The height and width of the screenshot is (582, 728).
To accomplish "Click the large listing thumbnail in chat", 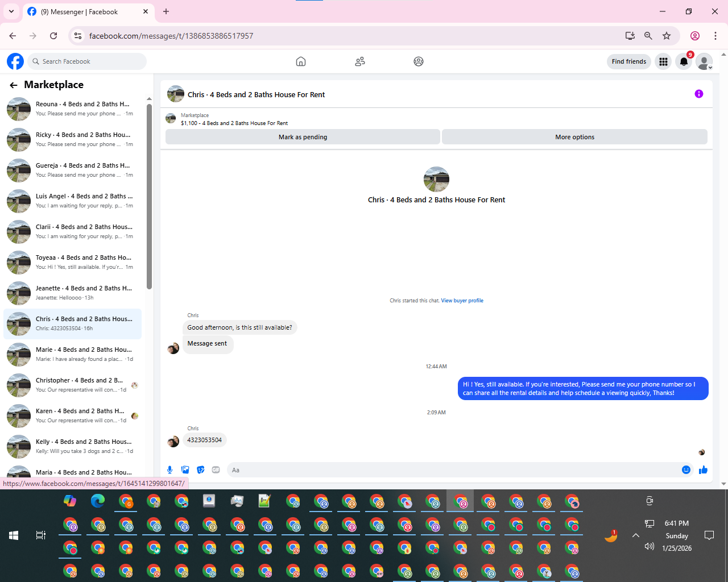I will point(436,179).
